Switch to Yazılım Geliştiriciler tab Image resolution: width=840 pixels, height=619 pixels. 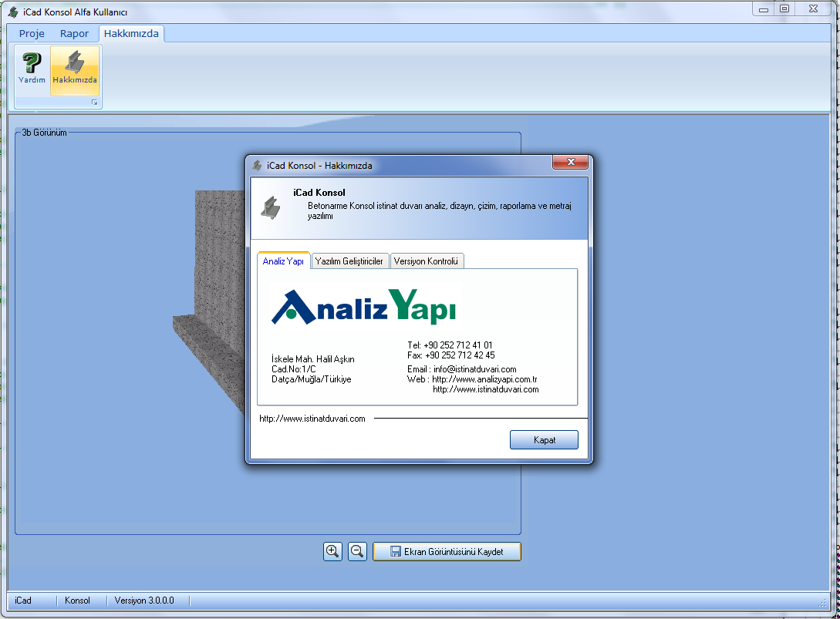pos(349,261)
